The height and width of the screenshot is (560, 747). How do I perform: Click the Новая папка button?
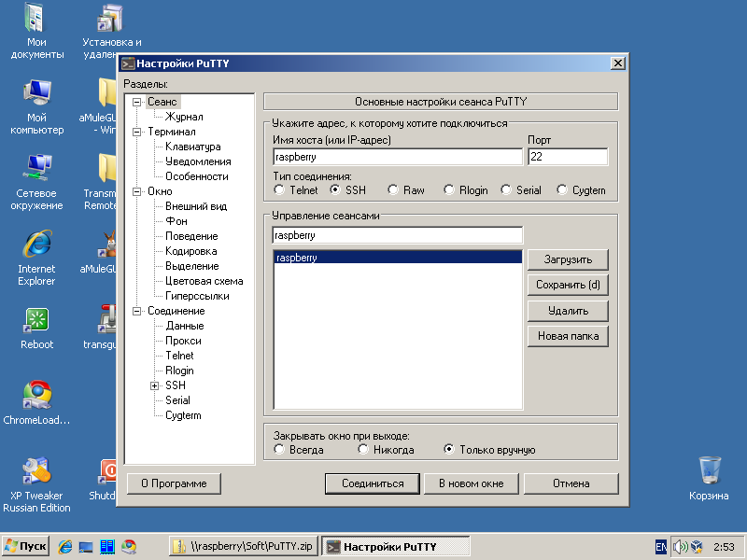[x=568, y=336]
